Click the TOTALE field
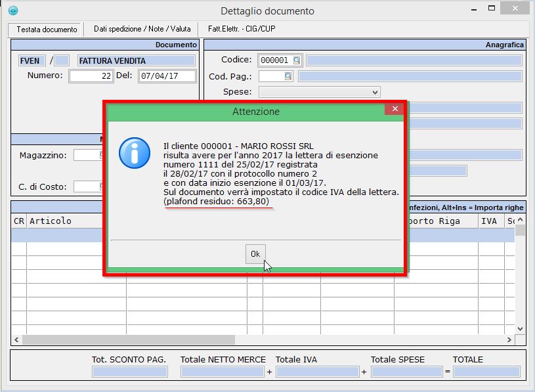Image resolution: width=535 pixels, height=392 pixels. click(486, 372)
